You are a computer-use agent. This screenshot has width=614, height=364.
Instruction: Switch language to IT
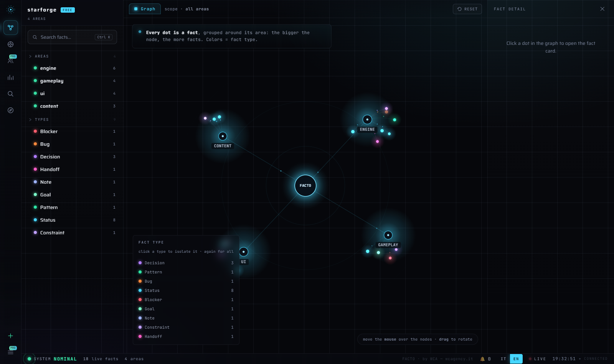pyautogui.click(x=503, y=359)
